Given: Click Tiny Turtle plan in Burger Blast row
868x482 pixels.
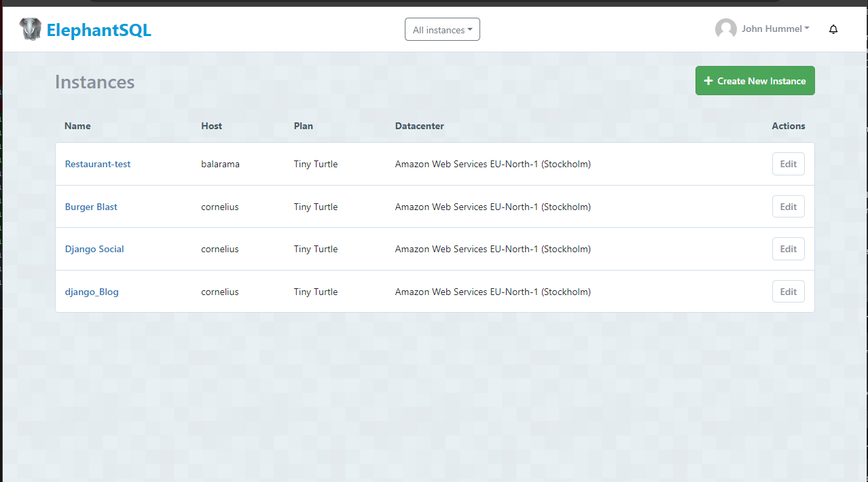Looking at the screenshot, I should 316,207.
